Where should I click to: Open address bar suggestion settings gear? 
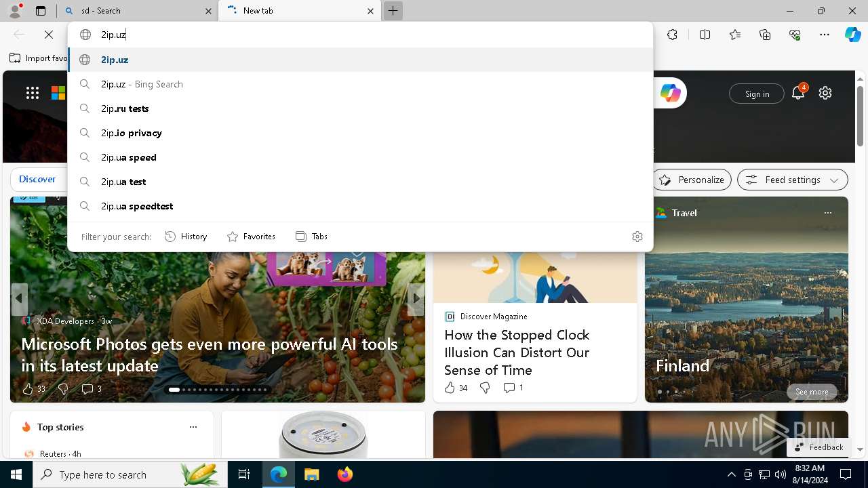(x=637, y=237)
